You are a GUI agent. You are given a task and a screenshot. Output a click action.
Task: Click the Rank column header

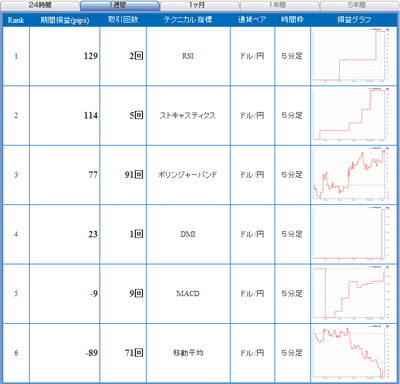16,20
